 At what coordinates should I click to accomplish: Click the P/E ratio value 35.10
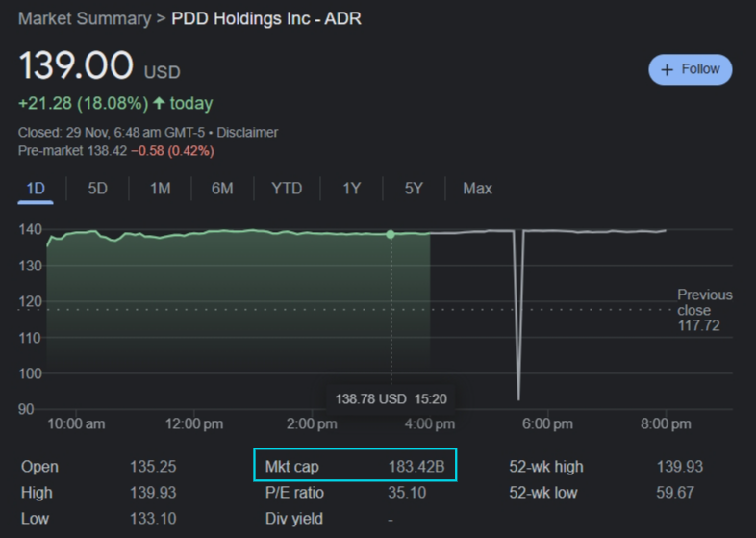pyautogui.click(x=407, y=493)
